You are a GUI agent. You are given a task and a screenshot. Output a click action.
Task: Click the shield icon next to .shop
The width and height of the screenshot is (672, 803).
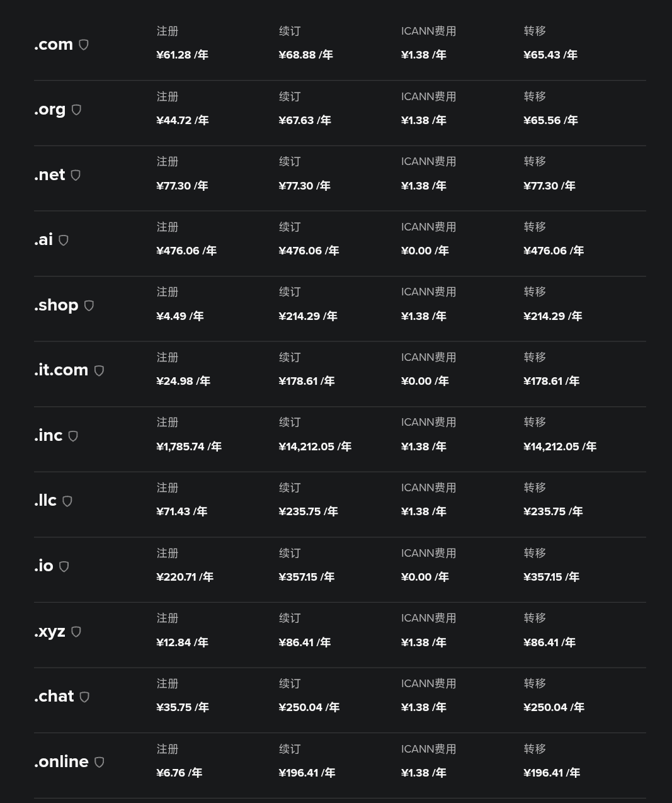[x=89, y=305]
